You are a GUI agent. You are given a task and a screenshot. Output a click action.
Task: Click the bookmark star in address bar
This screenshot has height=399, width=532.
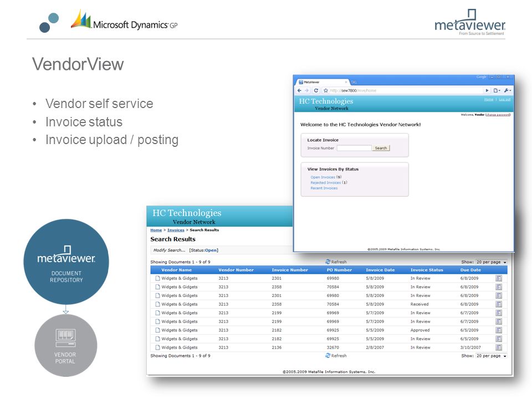[x=326, y=90]
